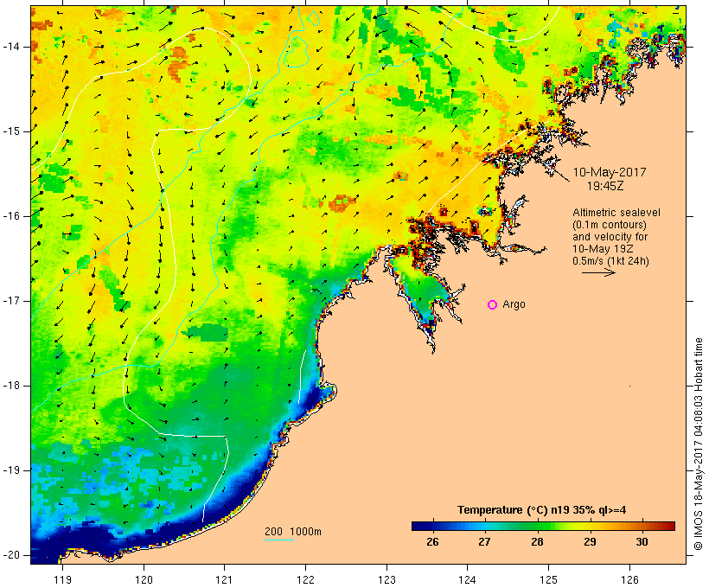This screenshot has height=588, width=709.
Task: Click the colorbar value 27
Action: click(485, 542)
